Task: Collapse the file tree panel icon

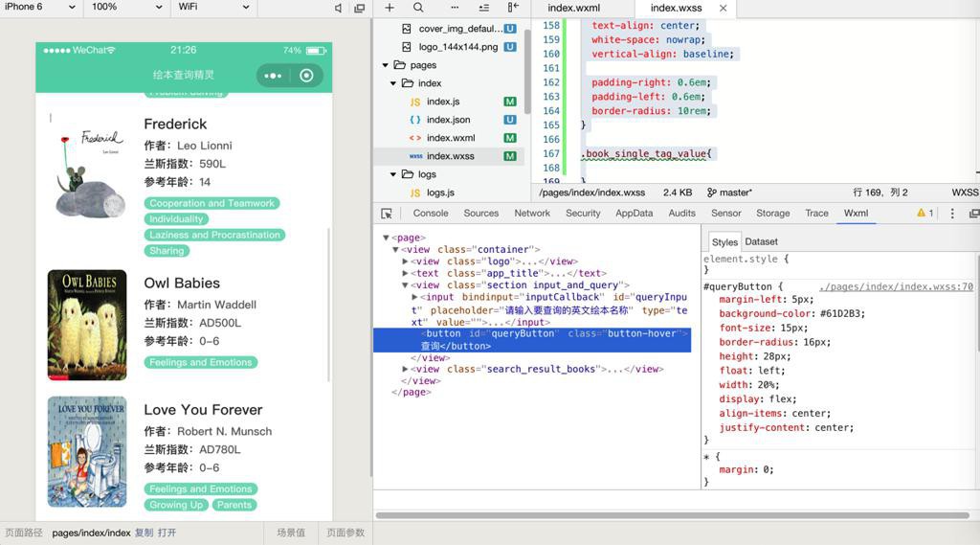Action: click(513, 8)
